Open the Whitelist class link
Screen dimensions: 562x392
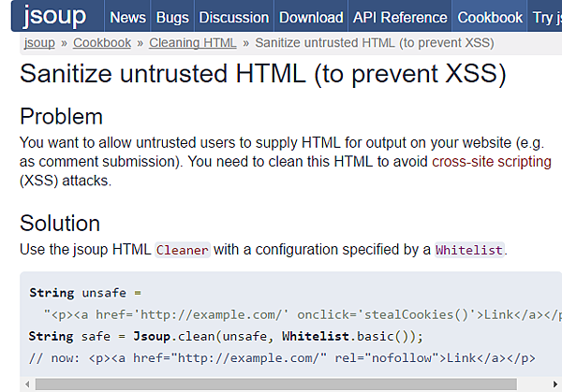pos(469,250)
